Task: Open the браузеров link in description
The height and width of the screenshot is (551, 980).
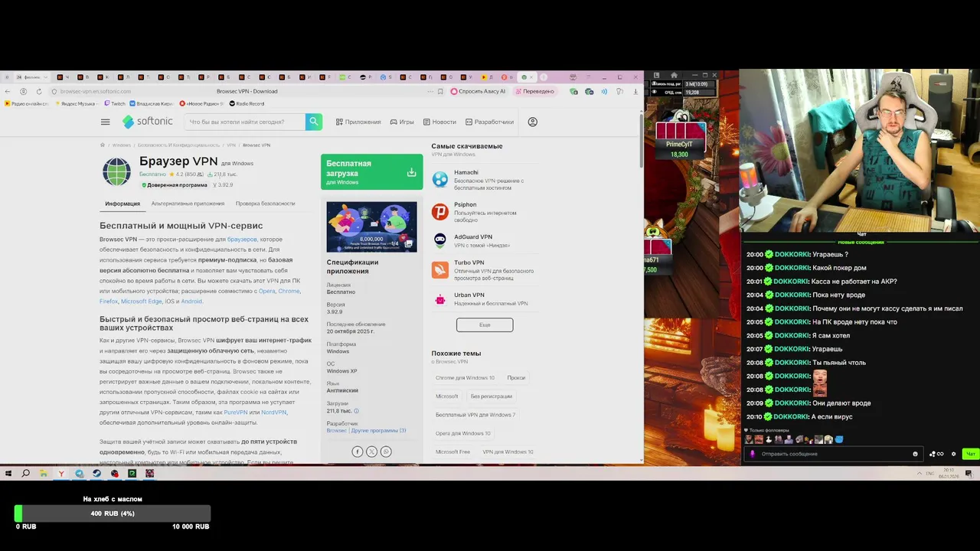Action: coord(242,240)
